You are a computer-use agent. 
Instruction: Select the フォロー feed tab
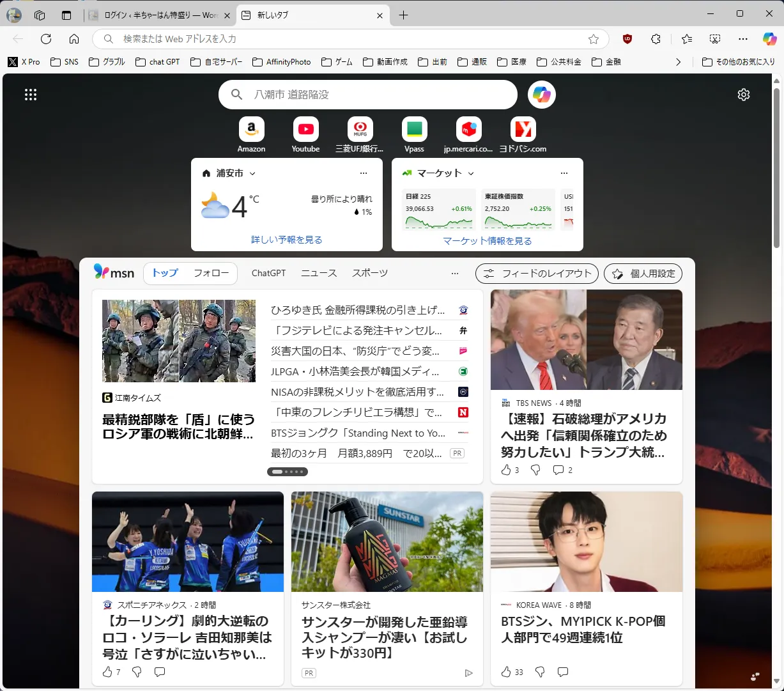pos(211,273)
